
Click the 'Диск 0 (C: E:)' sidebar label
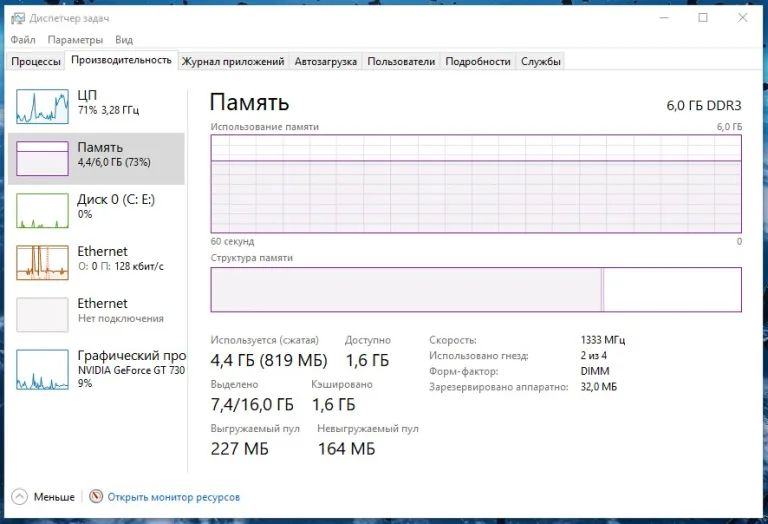point(116,199)
